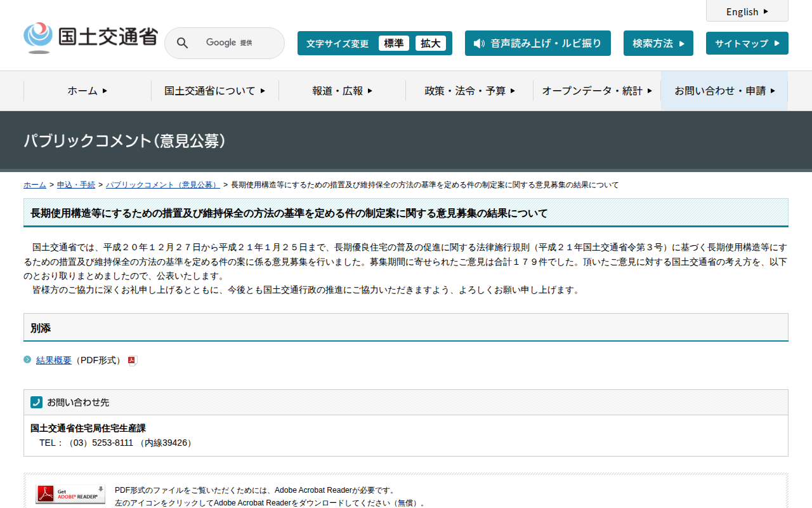The image size is (812, 508).
Task: Click the Get Adobe Acrobat Reader icon
Action: (70, 495)
